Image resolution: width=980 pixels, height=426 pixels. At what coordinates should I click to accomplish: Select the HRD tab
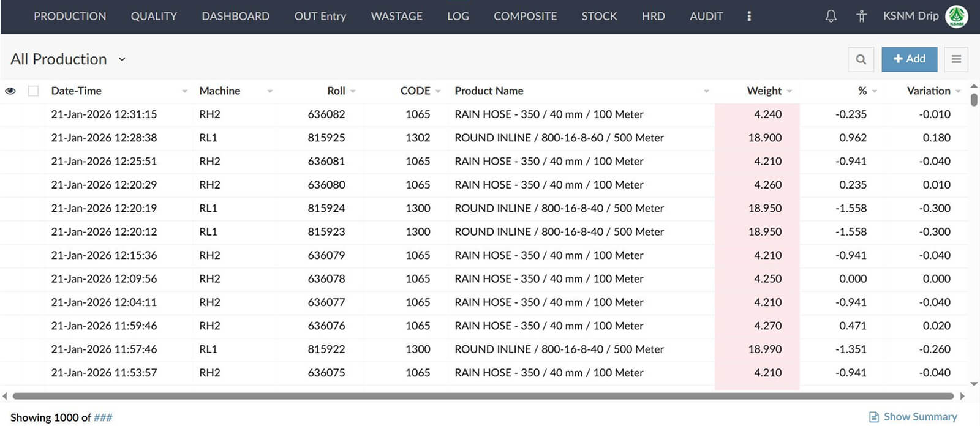click(654, 17)
